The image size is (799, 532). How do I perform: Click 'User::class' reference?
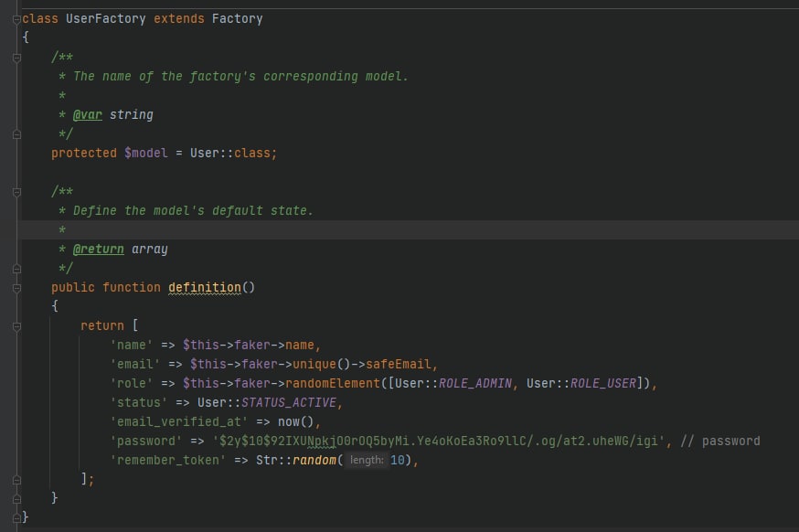tap(232, 153)
